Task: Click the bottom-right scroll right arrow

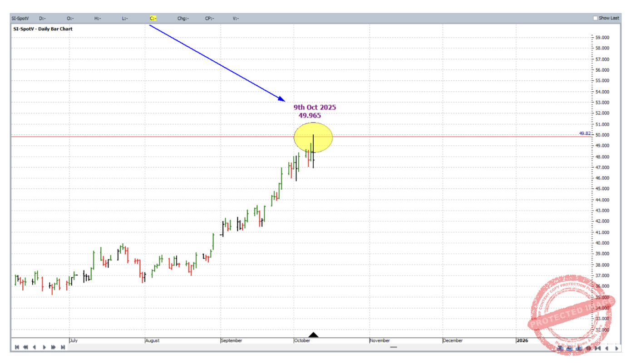Action: pyautogui.click(x=617, y=348)
